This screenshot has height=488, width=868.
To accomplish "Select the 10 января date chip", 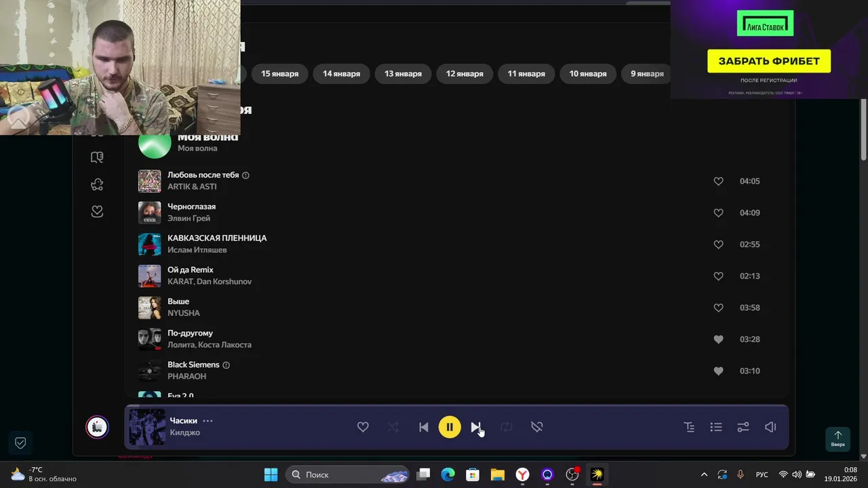I will click(x=588, y=74).
